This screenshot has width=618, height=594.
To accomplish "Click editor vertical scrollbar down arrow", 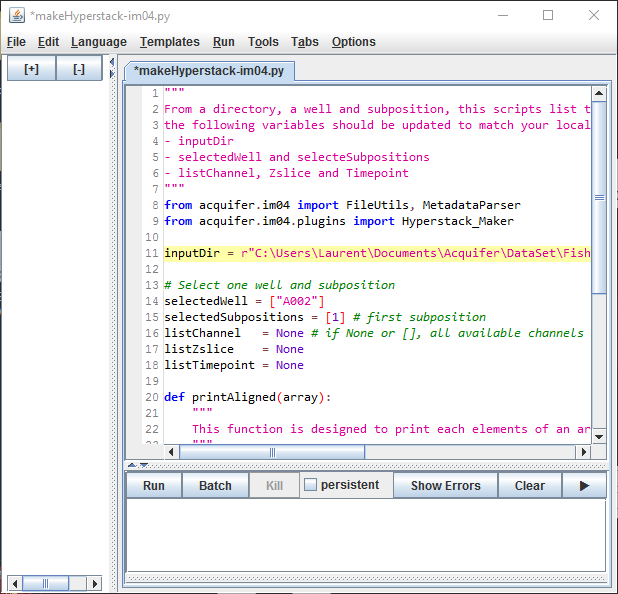I will (599, 436).
